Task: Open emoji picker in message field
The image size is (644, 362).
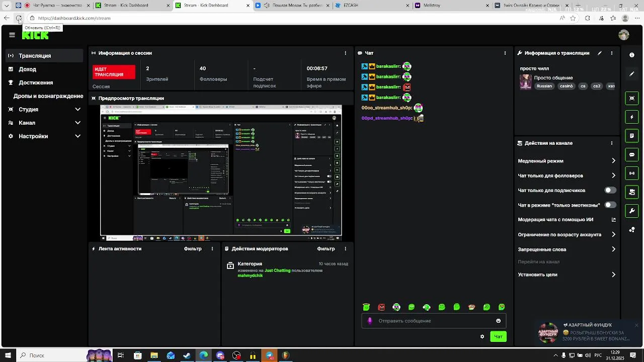Action: pos(499,321)
